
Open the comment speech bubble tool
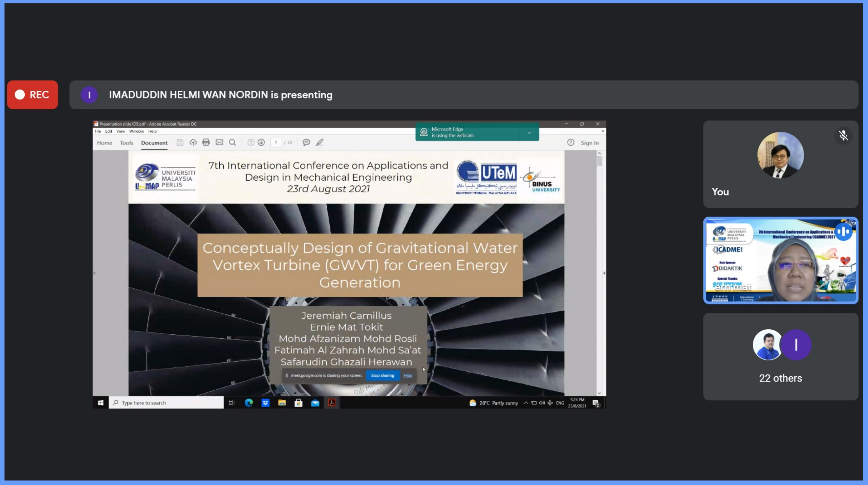[306, 142]
